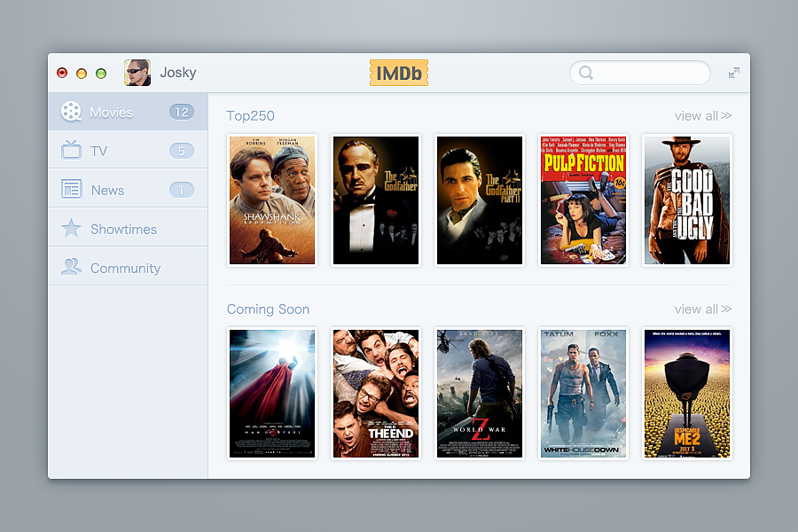Click view all for Top250
Viewport: 798px width, 532px height.
[703, 116]
